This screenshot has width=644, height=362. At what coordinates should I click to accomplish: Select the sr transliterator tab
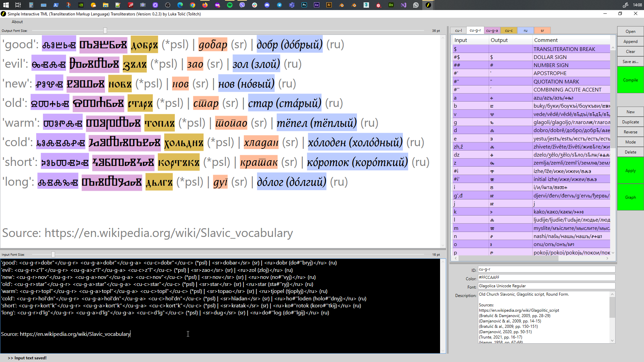(542, 31)
